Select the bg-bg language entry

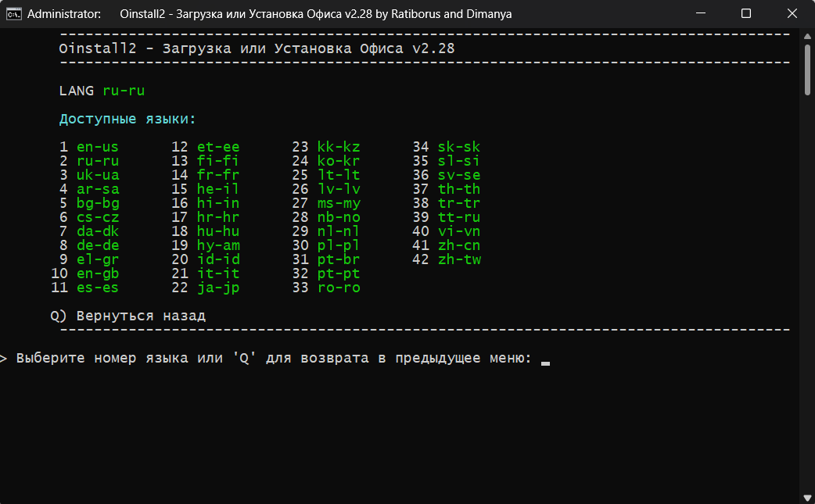[97, 203]
